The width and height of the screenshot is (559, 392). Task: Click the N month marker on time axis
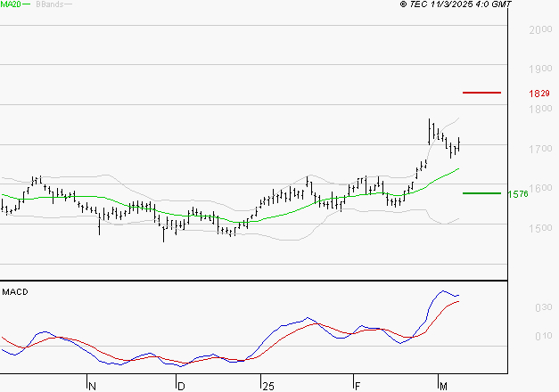point(92,387)
